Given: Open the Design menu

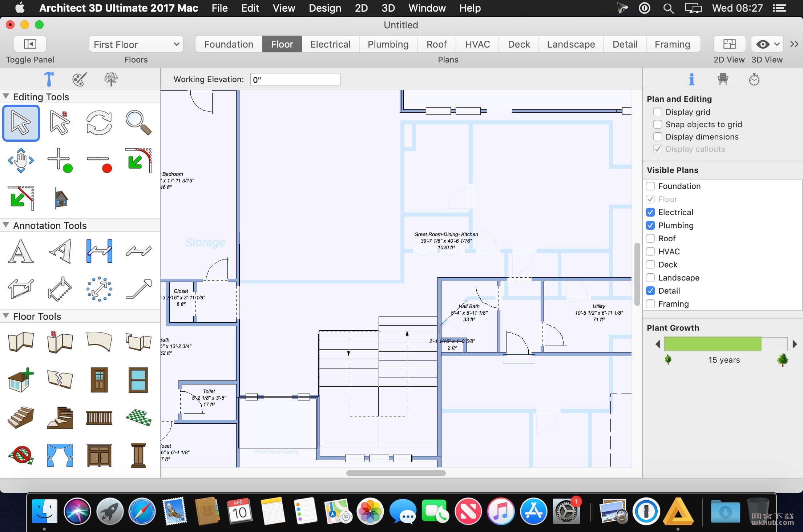Looking at the screenshot, I should pyautogui.click(x=325, y=8).
